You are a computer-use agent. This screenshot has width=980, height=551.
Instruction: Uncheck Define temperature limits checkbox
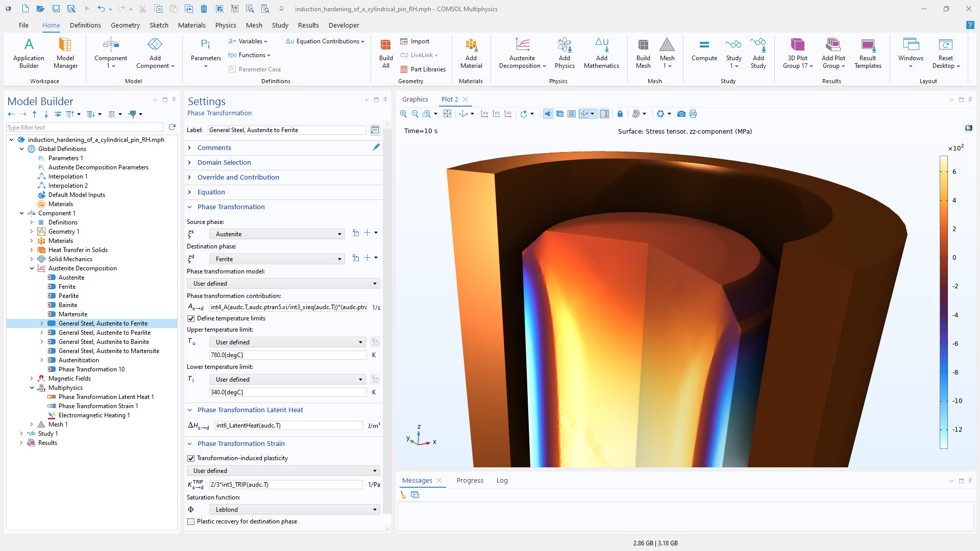click(191, 318)
